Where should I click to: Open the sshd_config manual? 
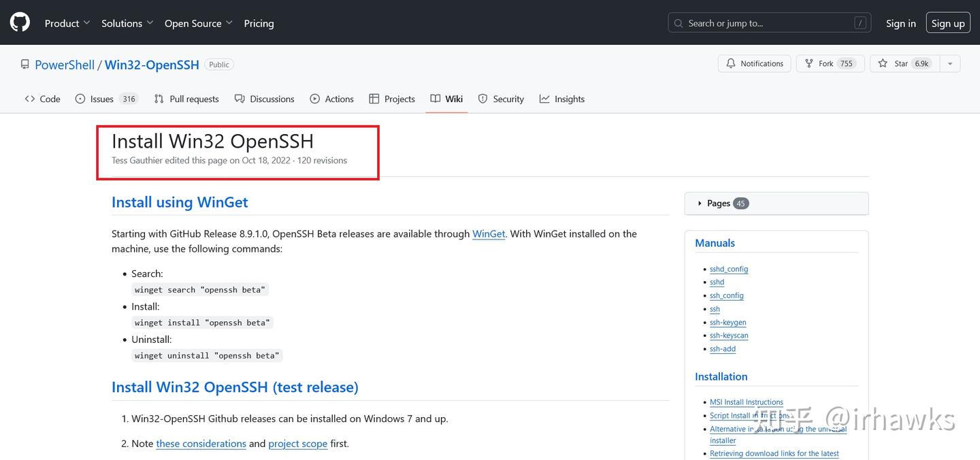(x=729, y=269)
